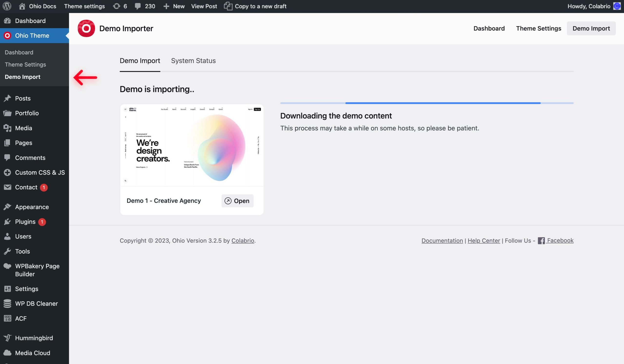Open Hummingbird from the sidebar

click(34, 338)
